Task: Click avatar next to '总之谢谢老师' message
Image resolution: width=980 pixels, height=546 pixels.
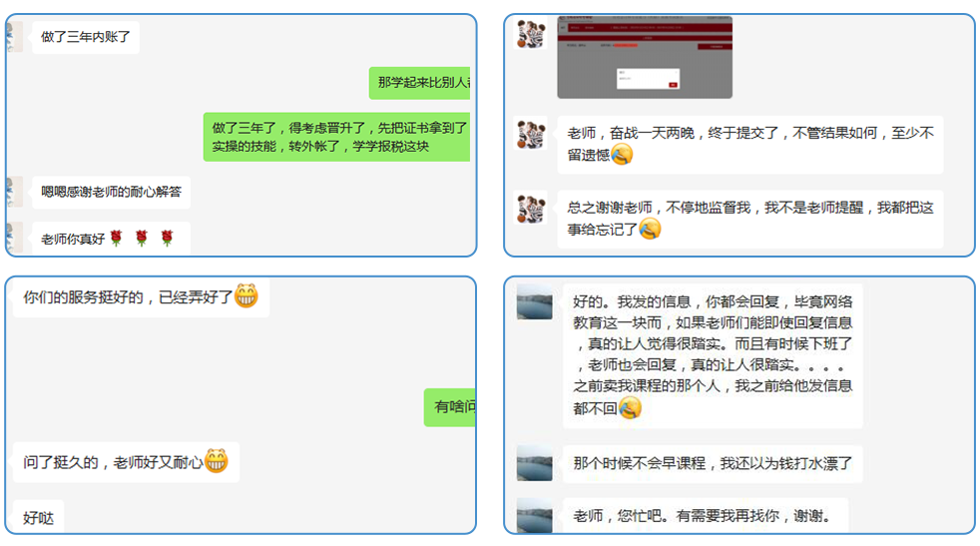Action: [531, 208]
